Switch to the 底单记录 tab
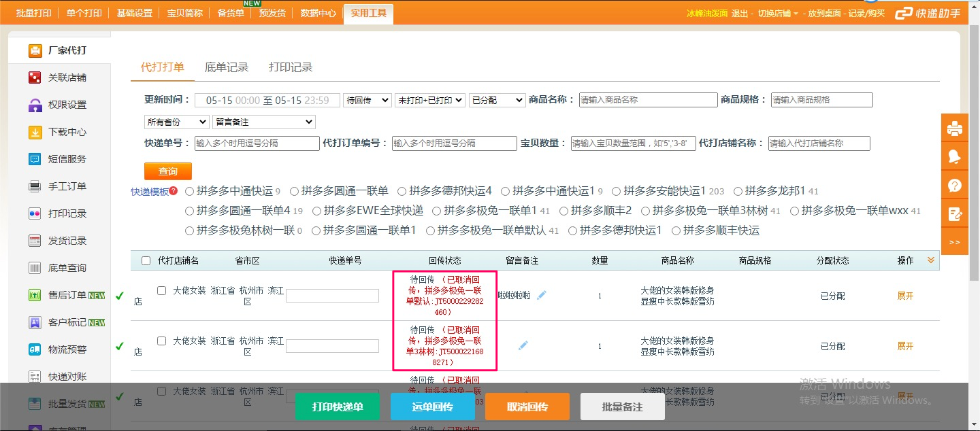 pos(227,67)
